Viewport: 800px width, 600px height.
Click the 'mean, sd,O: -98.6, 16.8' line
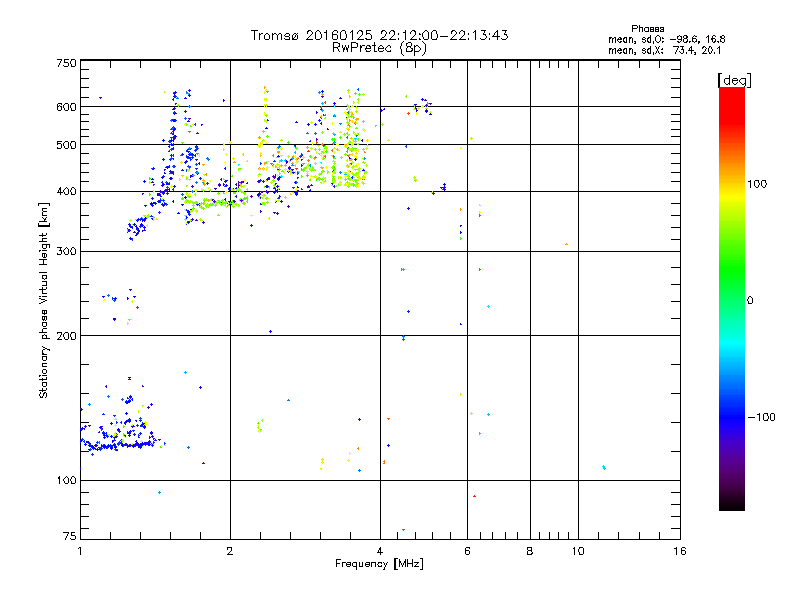666,39
